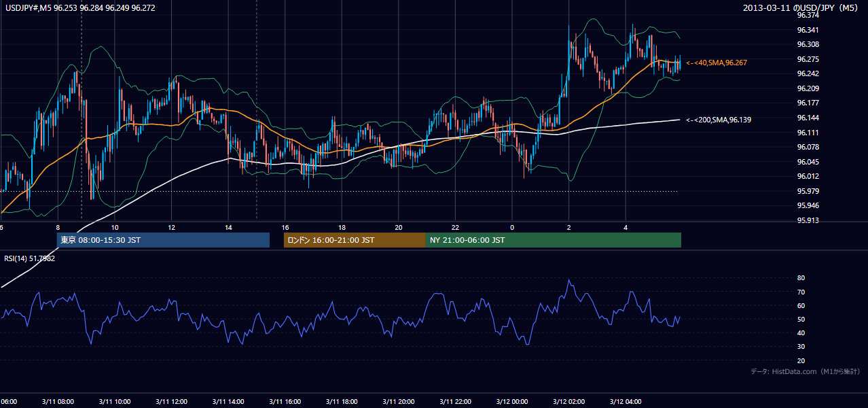
Task: Click the bottom date label 3/11 10:00
Action: (113, 401)
